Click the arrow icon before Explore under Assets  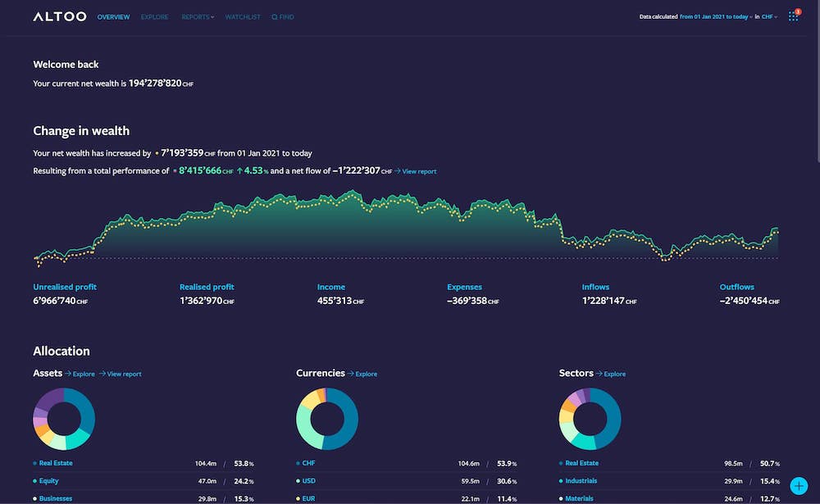(68, 374)
